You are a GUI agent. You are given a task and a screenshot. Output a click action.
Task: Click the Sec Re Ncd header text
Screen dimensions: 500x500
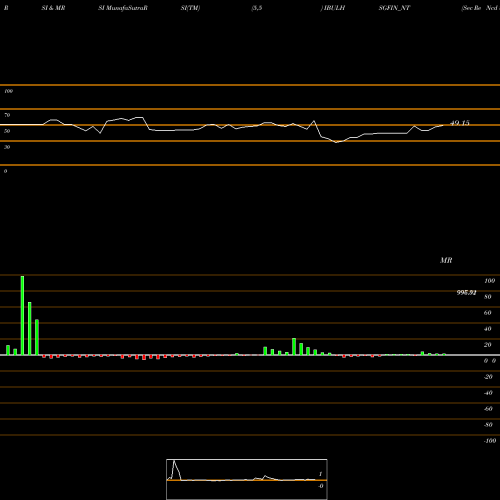coord(480,8)
